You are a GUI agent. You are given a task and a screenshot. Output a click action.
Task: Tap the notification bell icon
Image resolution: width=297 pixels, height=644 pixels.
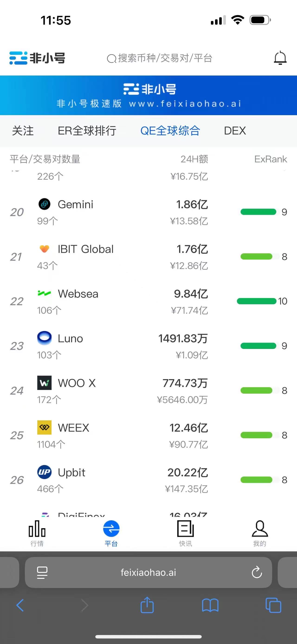[x=280, y=58]
